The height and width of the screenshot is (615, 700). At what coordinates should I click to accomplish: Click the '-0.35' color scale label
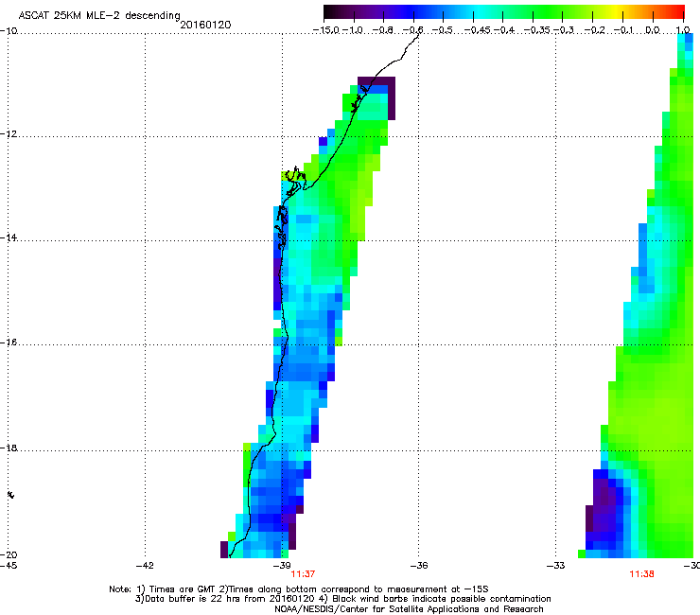pos(536,30)
